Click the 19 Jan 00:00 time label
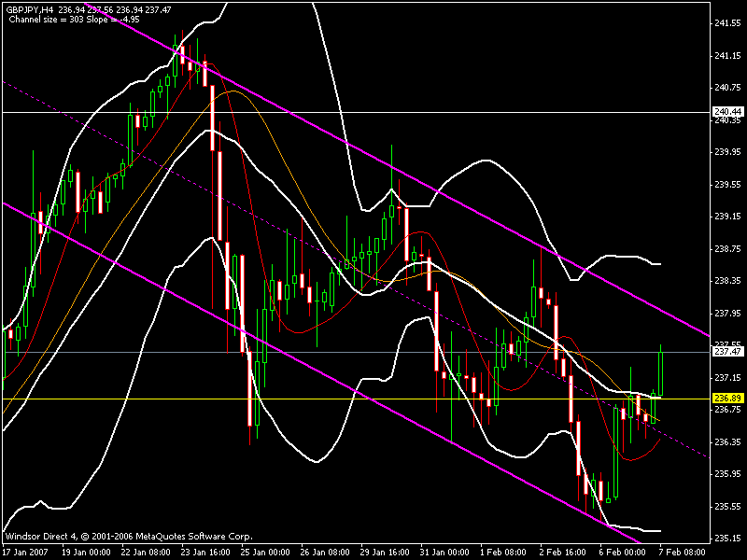 click(x=86, y=552)
